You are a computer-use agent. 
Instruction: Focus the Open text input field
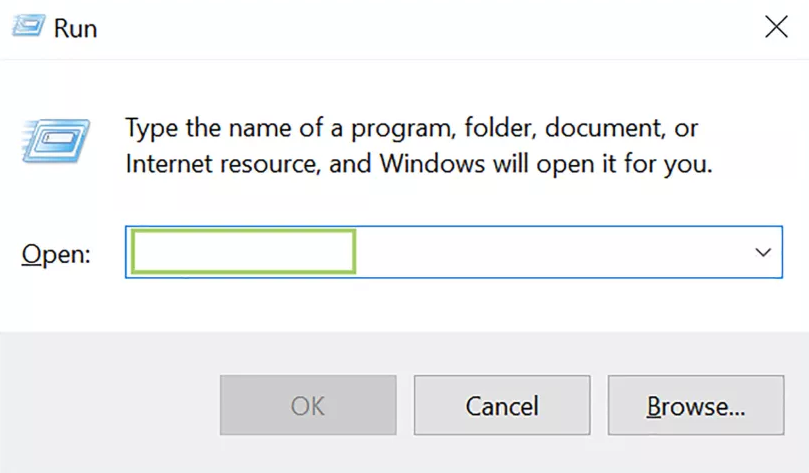pos(454,252)
